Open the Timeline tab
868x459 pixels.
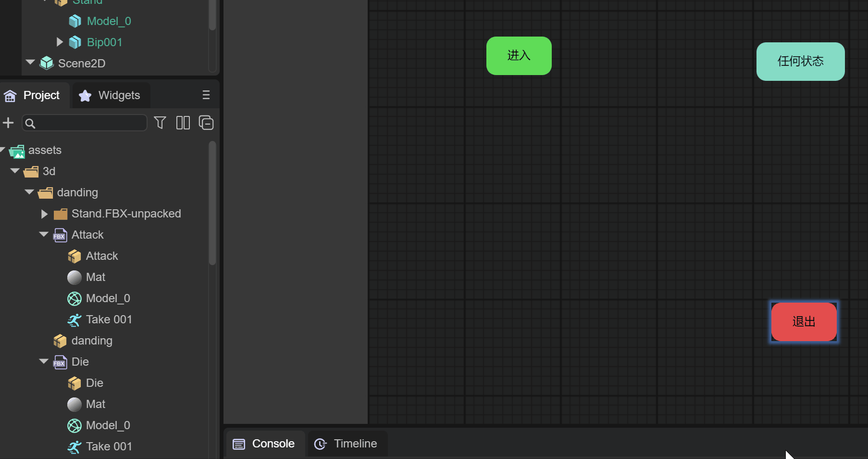(347, 444)
